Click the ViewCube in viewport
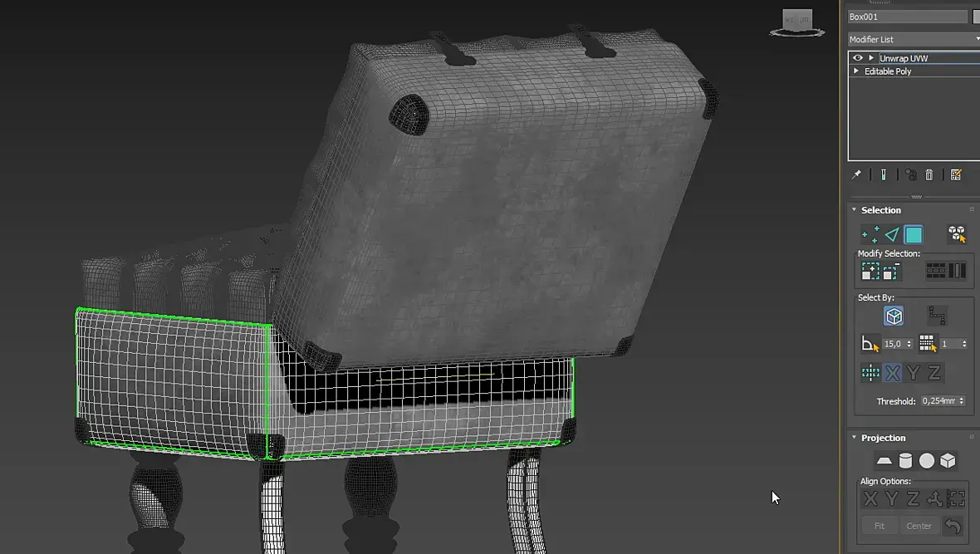This screenshot has width=980, height=554. point(797,22)
